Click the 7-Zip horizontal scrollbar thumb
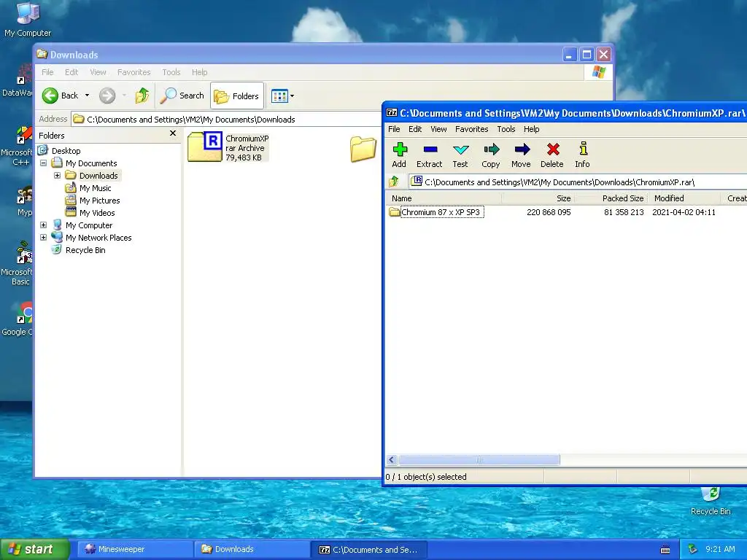747x560 pixels. pyautogui.click(x=479, y=459)
